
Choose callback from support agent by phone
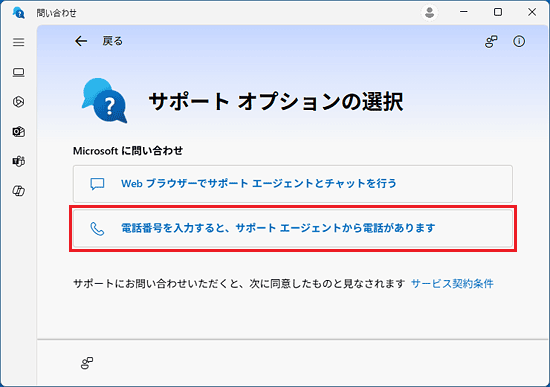293,228
